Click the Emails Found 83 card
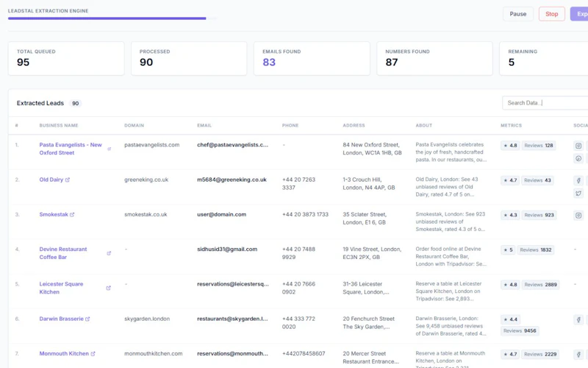This screenshot has width=588, height=368. pyautogui.click(x=312, y=59)
